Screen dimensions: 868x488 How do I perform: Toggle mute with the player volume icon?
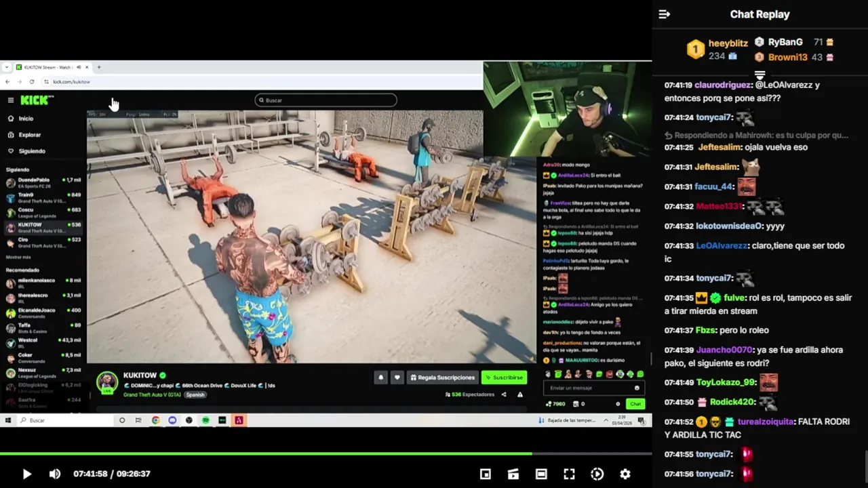coord(55,474)
